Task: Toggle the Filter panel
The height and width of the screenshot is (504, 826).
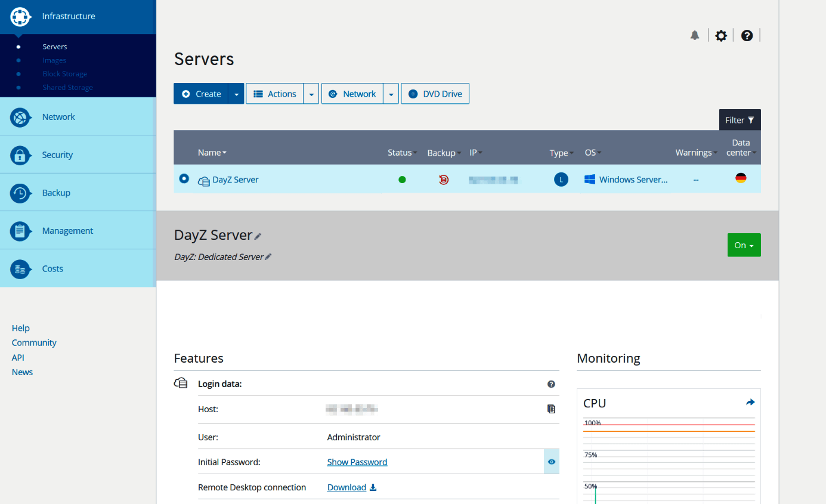Action: point(740,119)
